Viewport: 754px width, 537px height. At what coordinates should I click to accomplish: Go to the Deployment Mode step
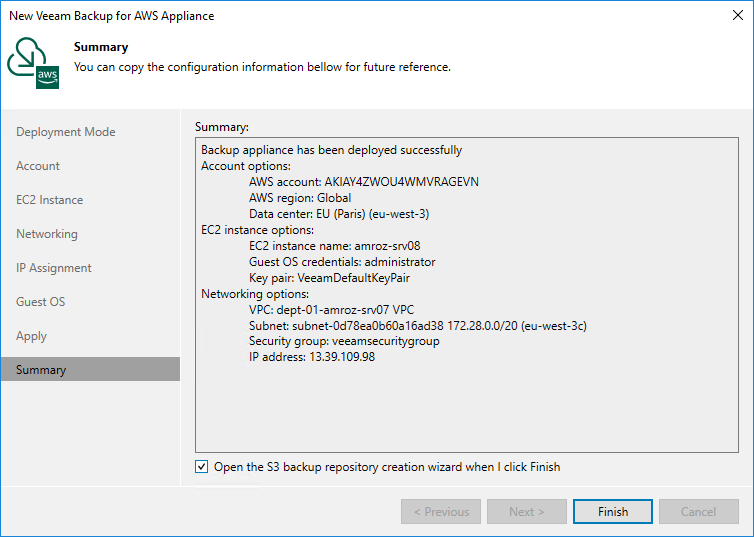(x=66, y=132)
